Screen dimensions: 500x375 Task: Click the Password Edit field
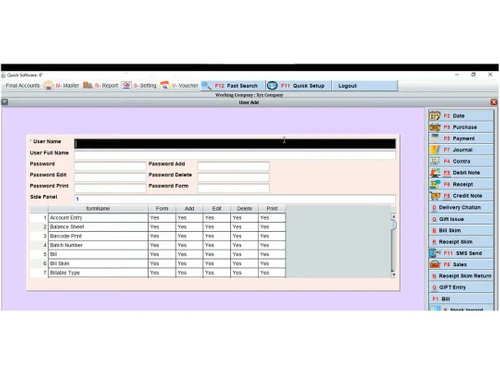(110, 177)
